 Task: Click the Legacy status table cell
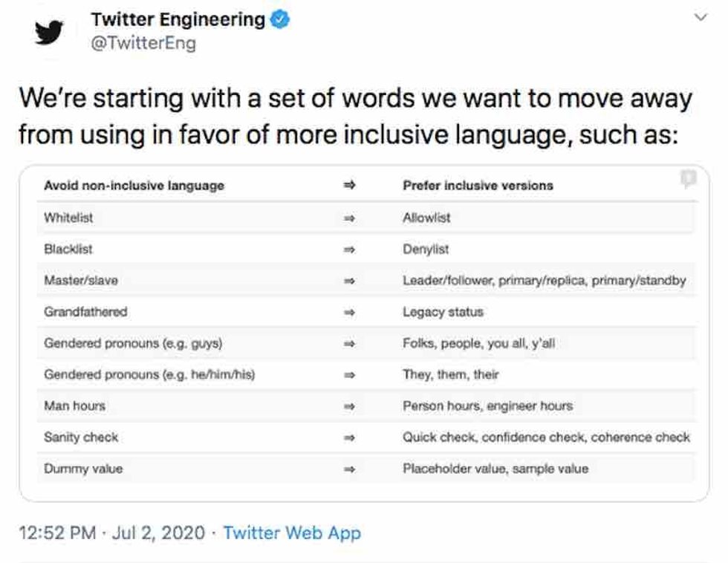(x=443, y=312)
